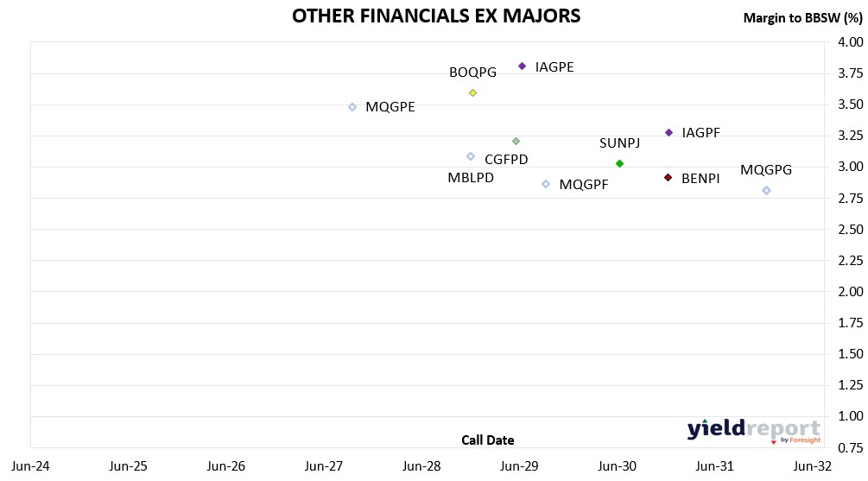Click the YieldReport by Foresight logo
868x481 pixels.
753,429
